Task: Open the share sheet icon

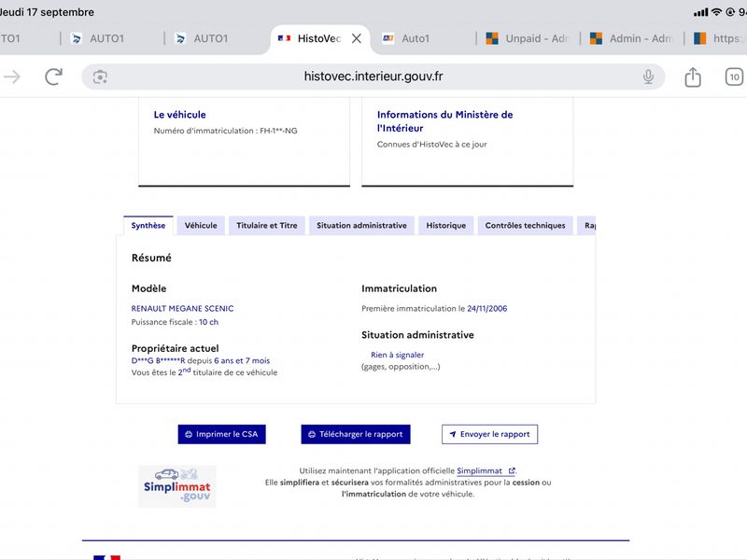Action: (x=693, y=77)
